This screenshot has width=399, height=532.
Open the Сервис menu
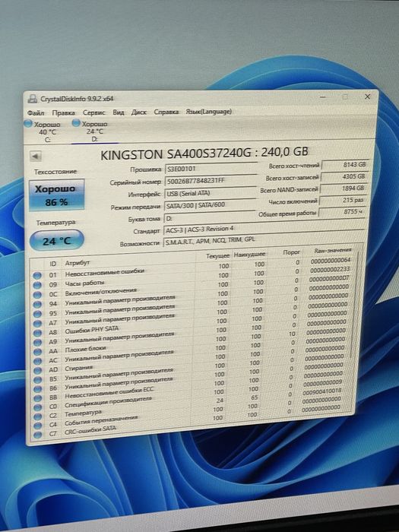[94, 112]
